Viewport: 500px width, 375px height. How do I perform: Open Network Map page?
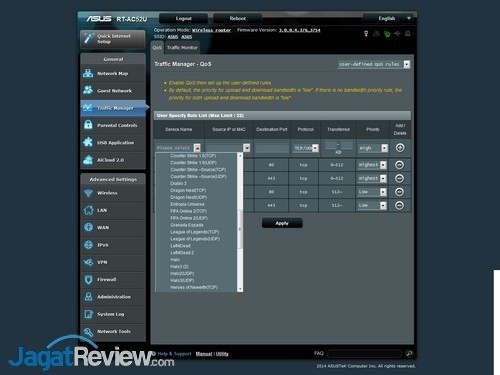[x=113, y=73]
